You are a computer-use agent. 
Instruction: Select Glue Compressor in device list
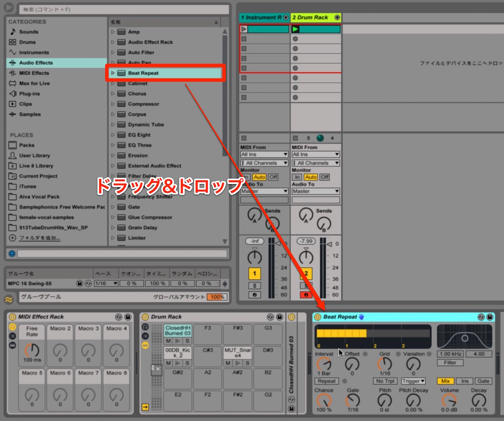coord(150,218)
